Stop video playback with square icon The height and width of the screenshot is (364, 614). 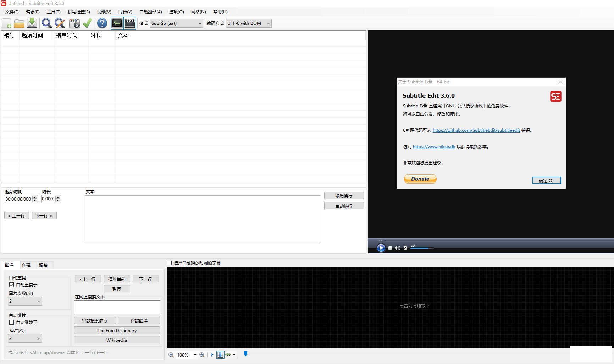pos(390,248)
